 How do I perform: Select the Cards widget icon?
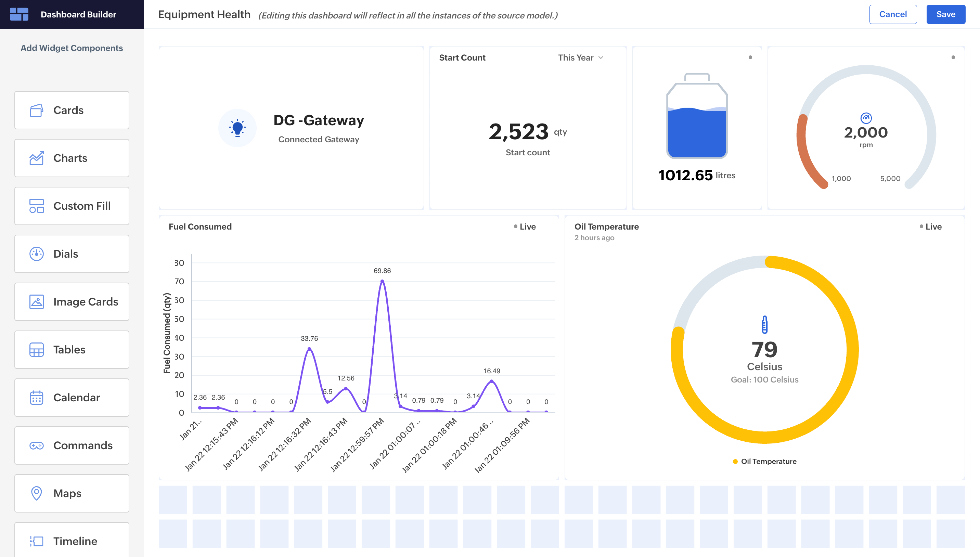tap(37, 110)
